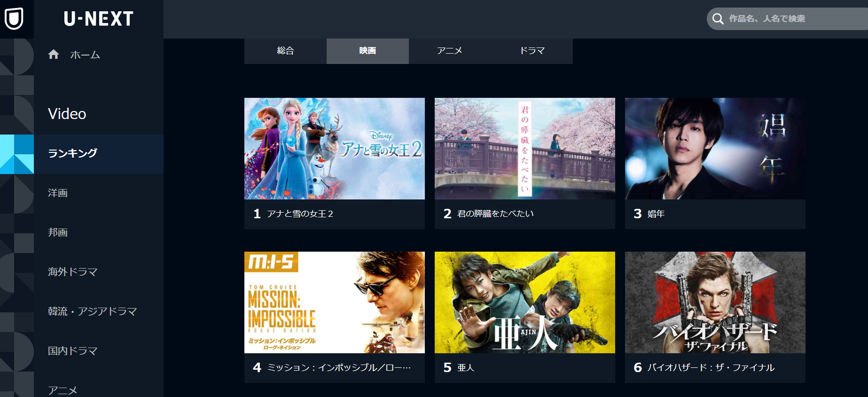Image resolution: width=868 pixels, height=397 pixels.
Task: Click the U-NEXT shield logo icon
Action: point(14,19)
